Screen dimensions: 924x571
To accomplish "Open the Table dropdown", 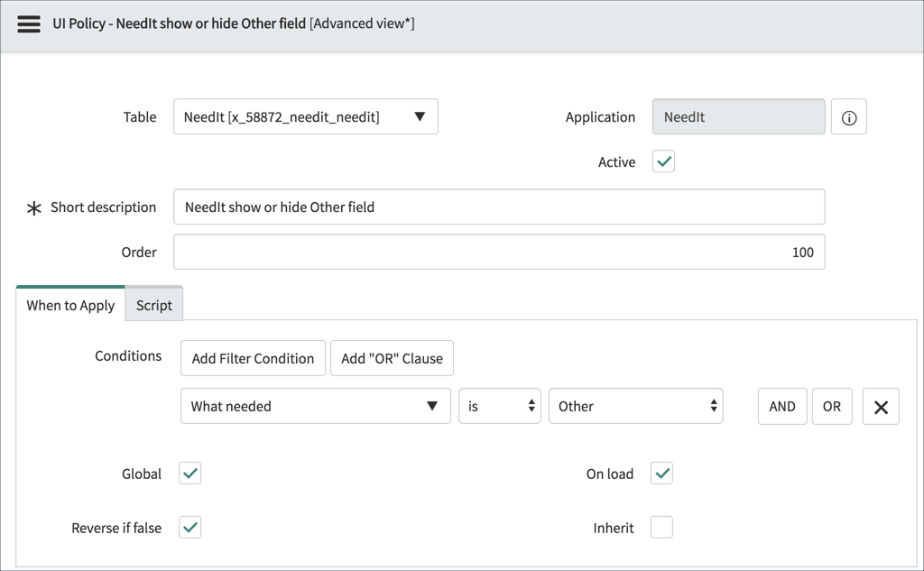I will click(x=306, y=116).
